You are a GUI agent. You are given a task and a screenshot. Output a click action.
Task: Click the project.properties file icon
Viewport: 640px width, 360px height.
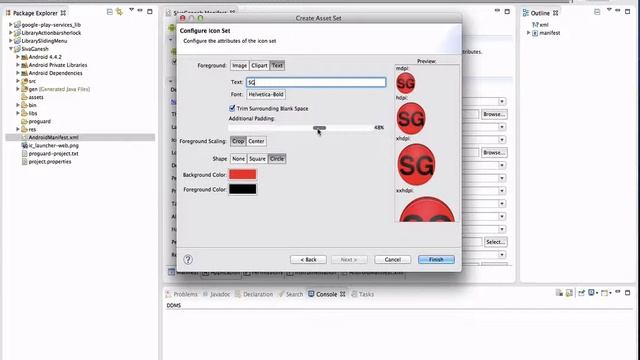24,162
